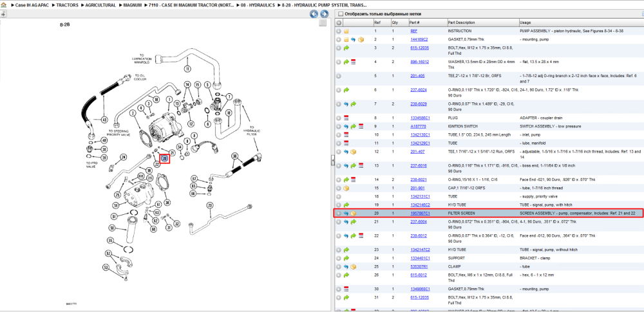The image size is (644, 312).
Task: Open part number link 896-16012
Action: tap(419, 62)
